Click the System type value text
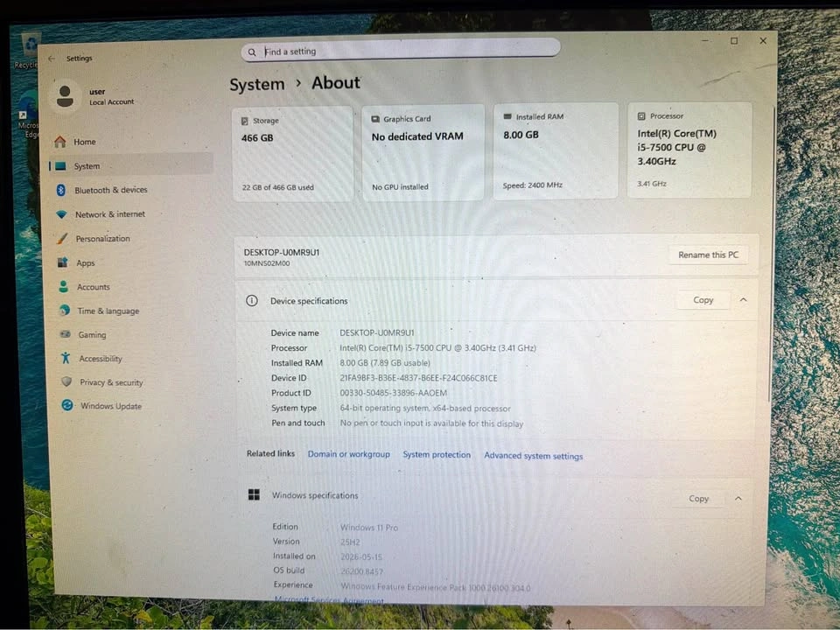The width and height of the screenshot is (840, 630). [x=425, y=409]
